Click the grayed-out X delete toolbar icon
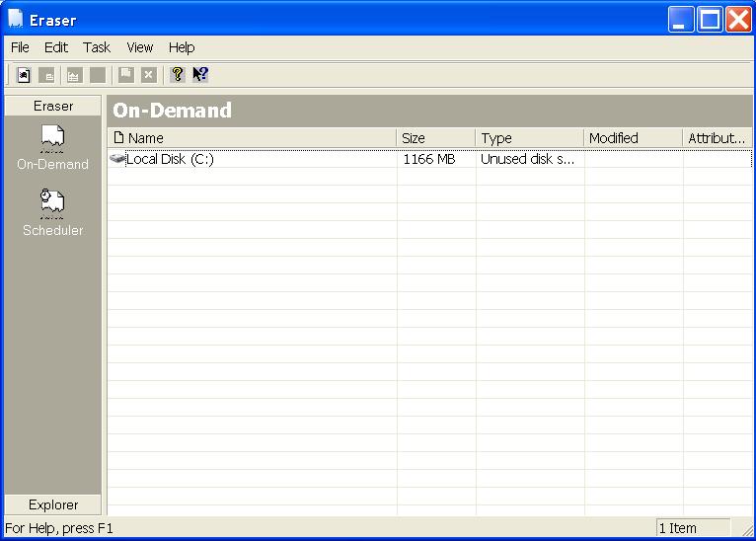Screen dimensions: 756x541 click(x=149, y=75)
